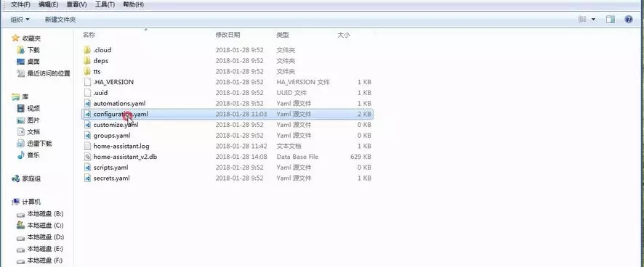
Task: Open the 文件(F) menu
Action: click(x=20, y=4)
